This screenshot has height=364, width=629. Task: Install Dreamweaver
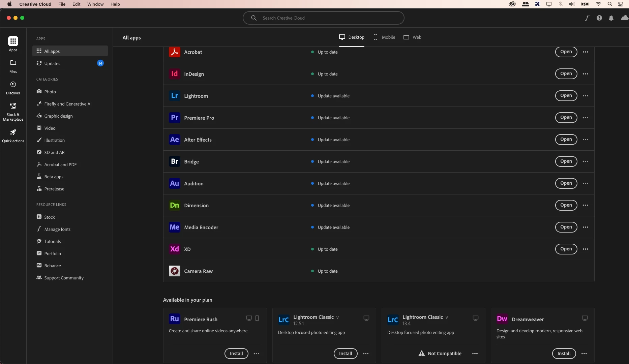tap(564, 354)
